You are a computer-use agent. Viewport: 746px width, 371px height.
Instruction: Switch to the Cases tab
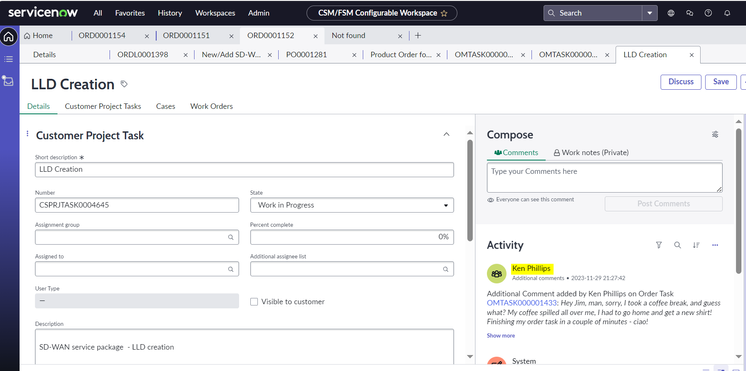click(x=166, y=106)
